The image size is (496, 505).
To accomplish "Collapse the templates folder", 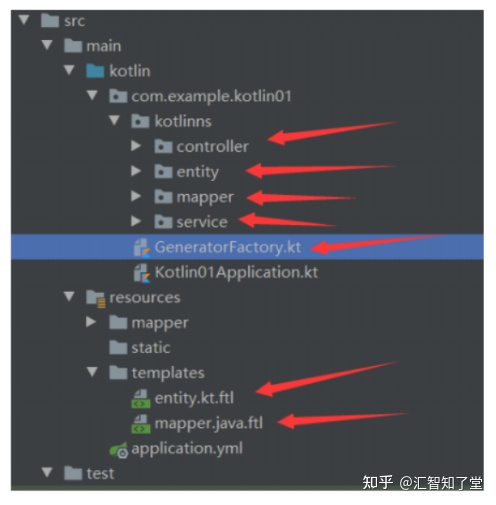I will click(x=92, y=372).
